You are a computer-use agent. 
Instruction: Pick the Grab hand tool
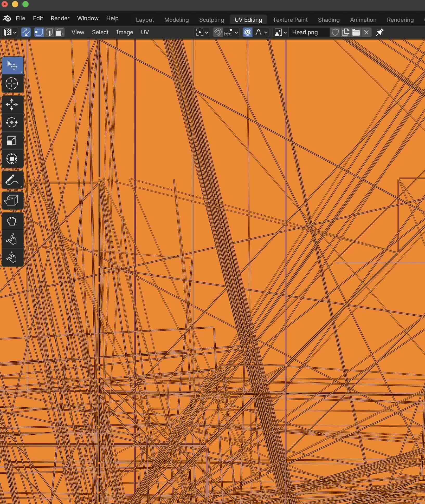(x=12, y=221)
